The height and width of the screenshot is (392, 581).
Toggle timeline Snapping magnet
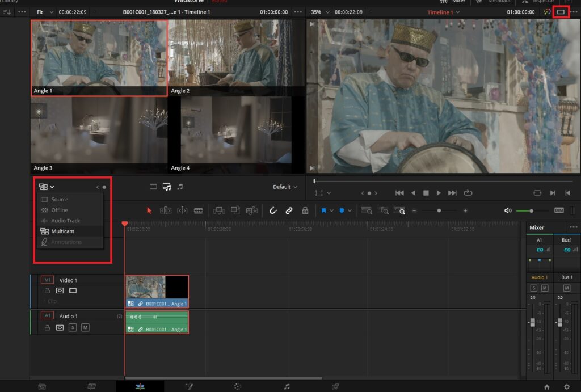(x=273, y=210)
